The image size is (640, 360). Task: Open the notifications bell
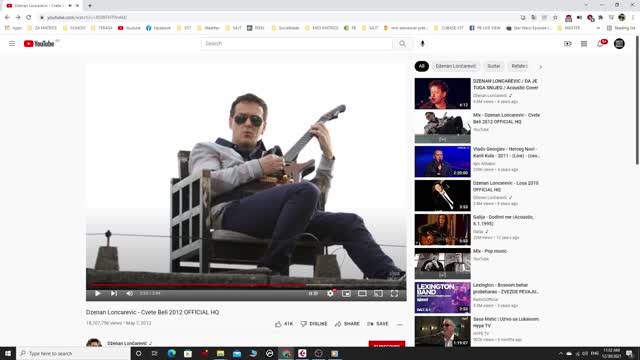(600, 43)
